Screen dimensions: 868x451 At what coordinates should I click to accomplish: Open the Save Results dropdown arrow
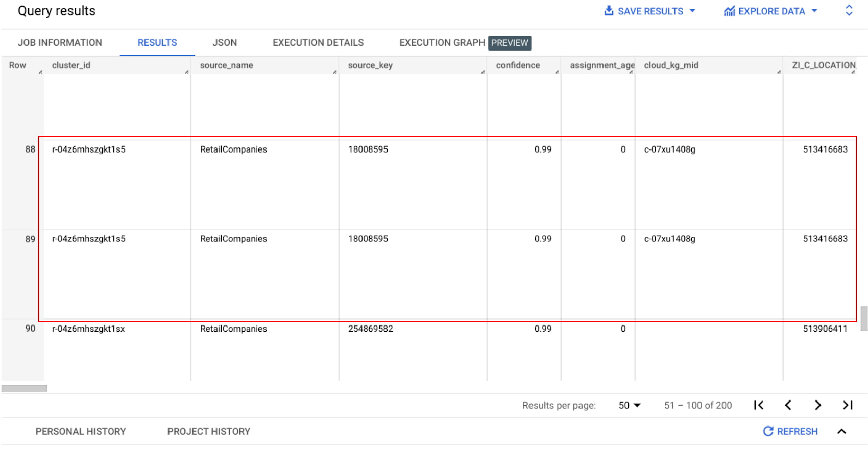(x=692, y=11)
